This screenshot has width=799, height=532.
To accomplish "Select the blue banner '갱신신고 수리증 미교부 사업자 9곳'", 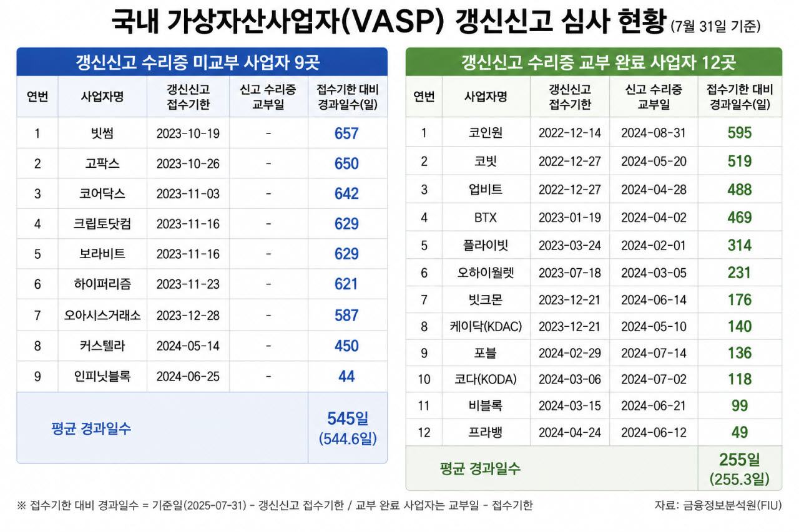I will pos(202,62).
